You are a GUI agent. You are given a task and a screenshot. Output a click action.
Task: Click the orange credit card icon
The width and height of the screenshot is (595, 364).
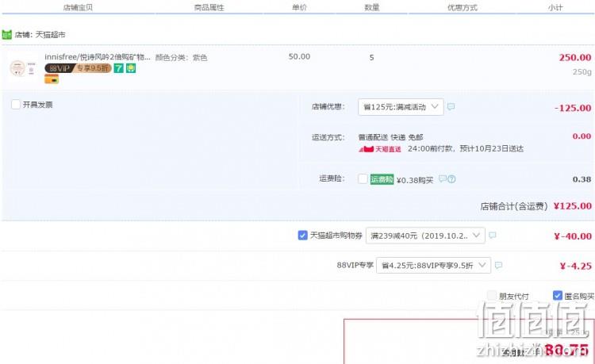point(52,79)
